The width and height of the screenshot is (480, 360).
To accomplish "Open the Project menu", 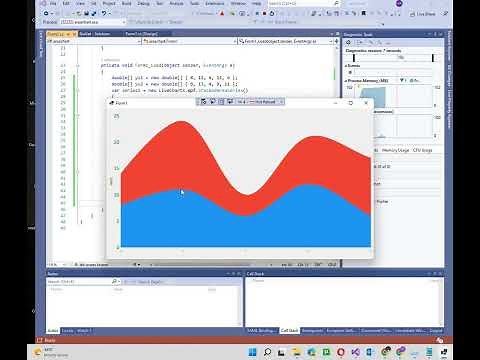I will (109, 4).
